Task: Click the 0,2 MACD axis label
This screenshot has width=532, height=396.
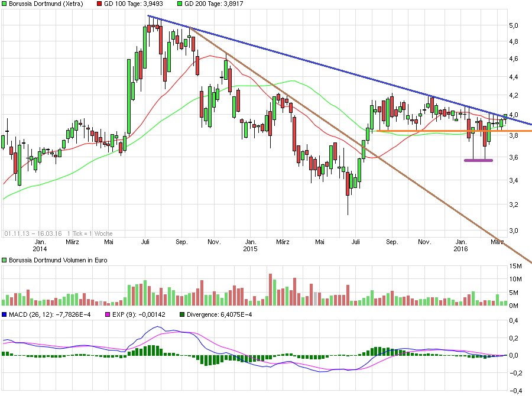Action: click(x=514, y=338)
